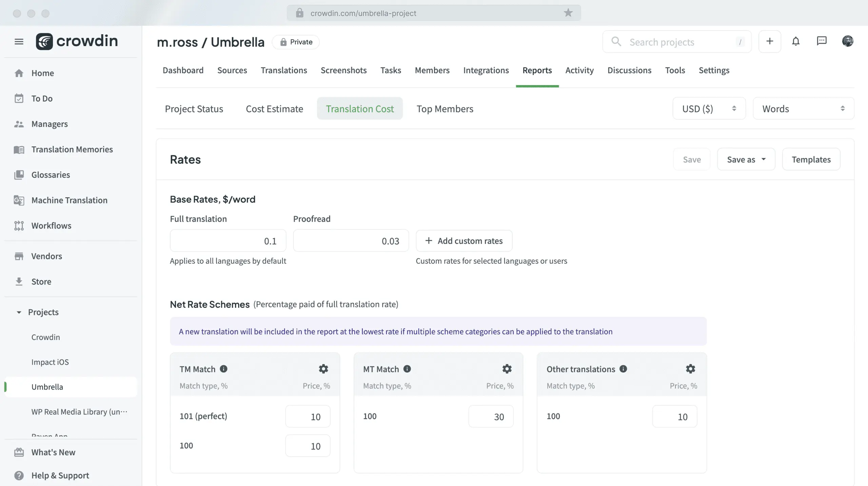Expand Projects section in sidebar

coord(18,312)
